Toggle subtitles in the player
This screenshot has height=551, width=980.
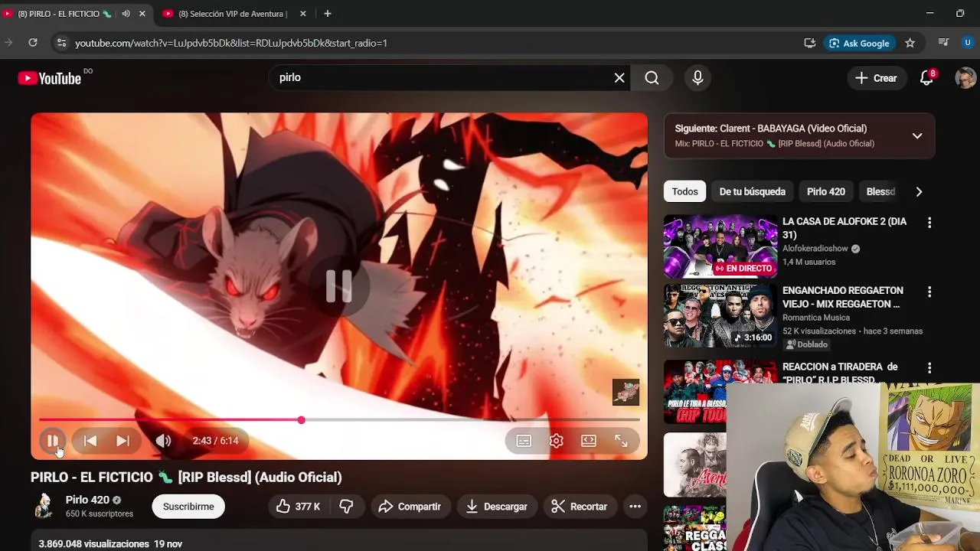tap(524, 441)
